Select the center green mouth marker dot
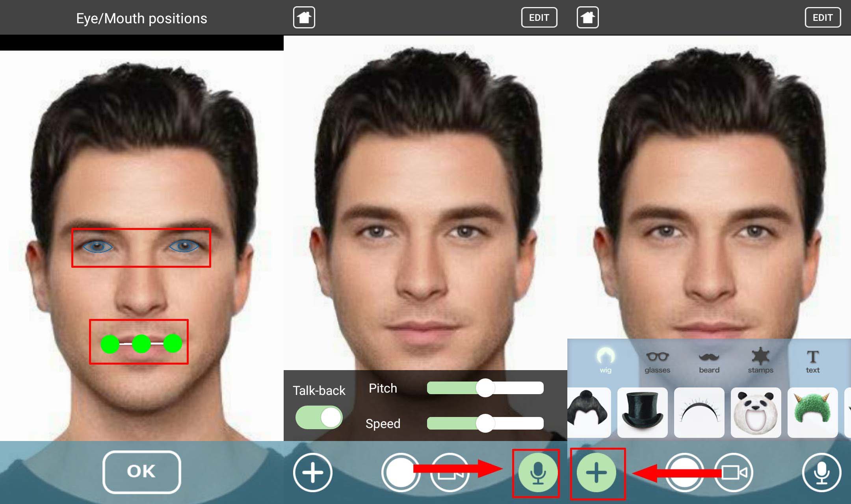The width and height of the screenshot is (851, 504). (x=141, y=344)
